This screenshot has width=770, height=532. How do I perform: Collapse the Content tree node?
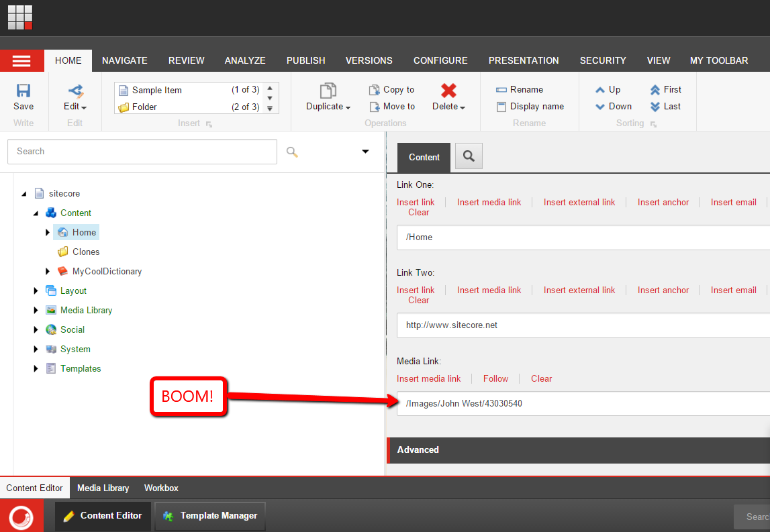point(36,213)
